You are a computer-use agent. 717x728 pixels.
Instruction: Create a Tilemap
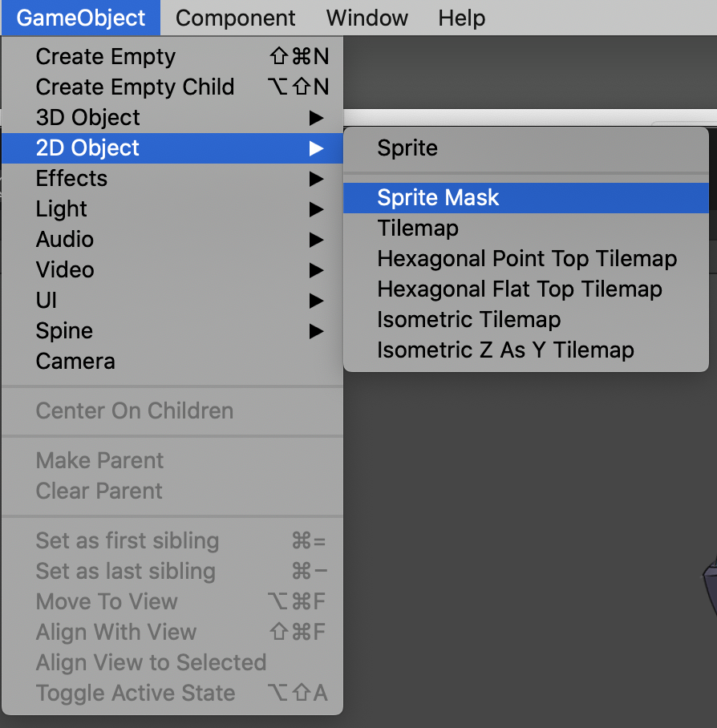click(x=418, y=229)
